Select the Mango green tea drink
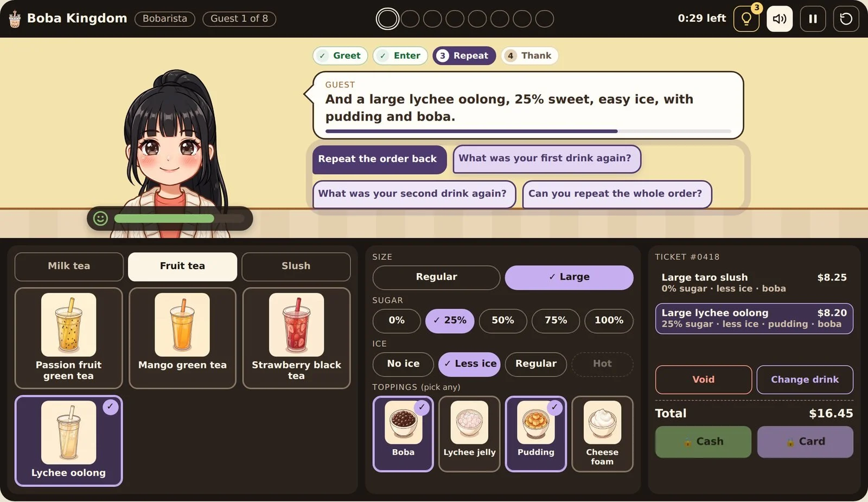868x502 pixels. pos(182,338)
